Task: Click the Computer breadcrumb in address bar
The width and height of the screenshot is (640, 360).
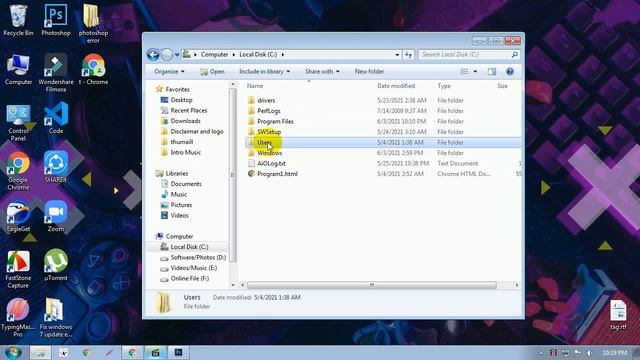Action: tap(214, 54)
